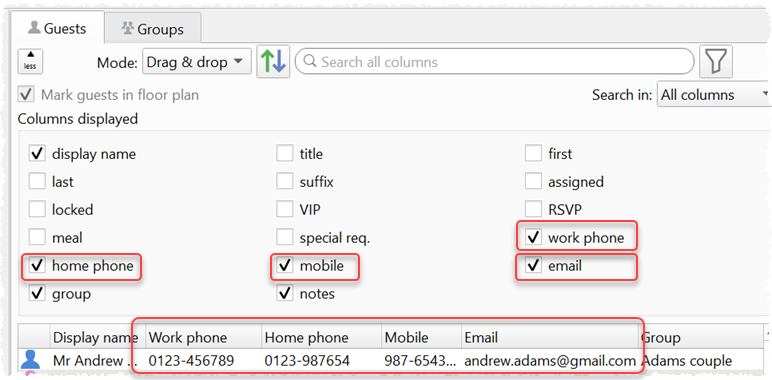Collapse options with the less button

point(30,62)
